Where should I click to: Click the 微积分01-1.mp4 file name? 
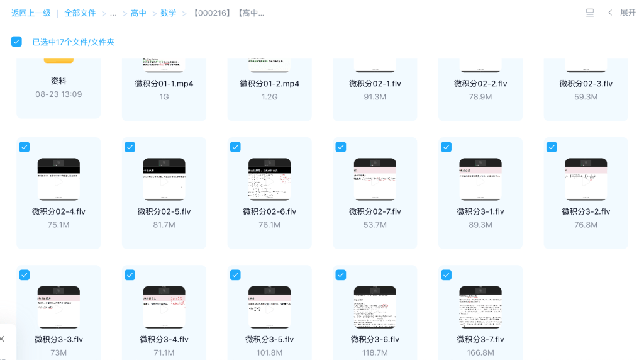click(164, 84)
